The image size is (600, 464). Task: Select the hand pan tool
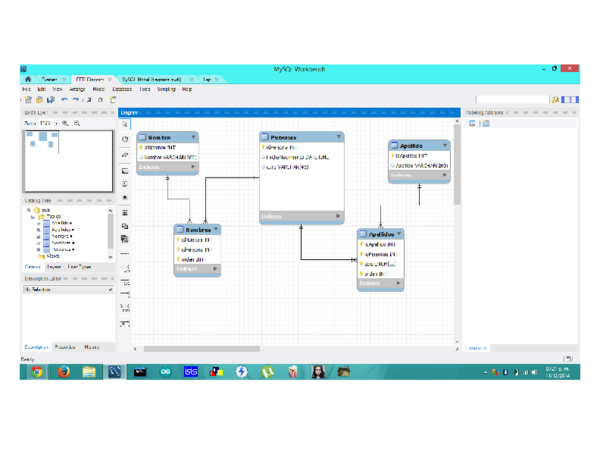pos(125,139)
